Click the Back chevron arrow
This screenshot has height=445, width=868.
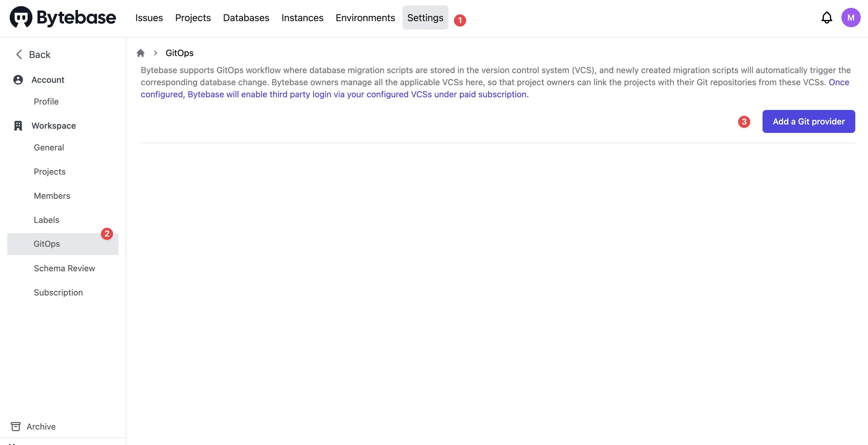coord(19,54)
